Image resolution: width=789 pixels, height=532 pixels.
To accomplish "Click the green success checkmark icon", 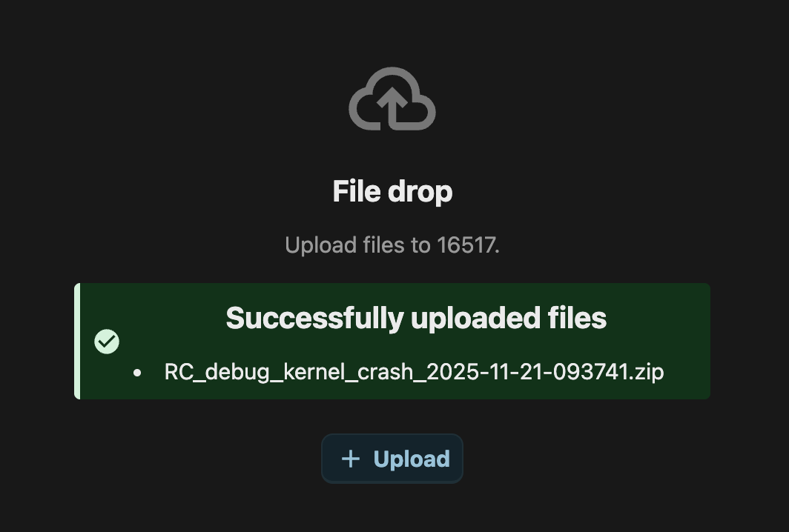I will pos(107,342).
